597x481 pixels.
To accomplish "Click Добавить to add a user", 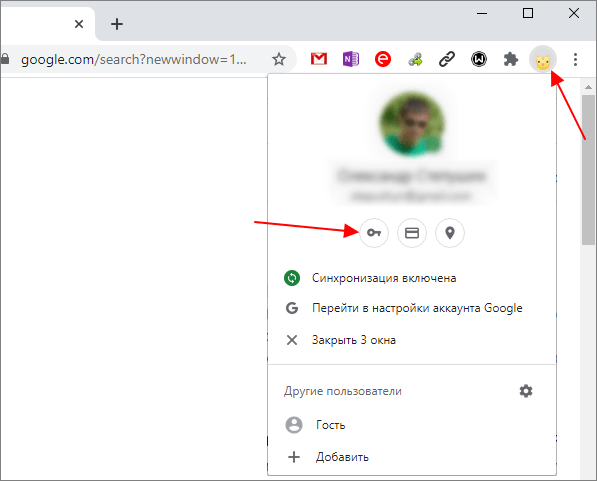I will (412, 457).
